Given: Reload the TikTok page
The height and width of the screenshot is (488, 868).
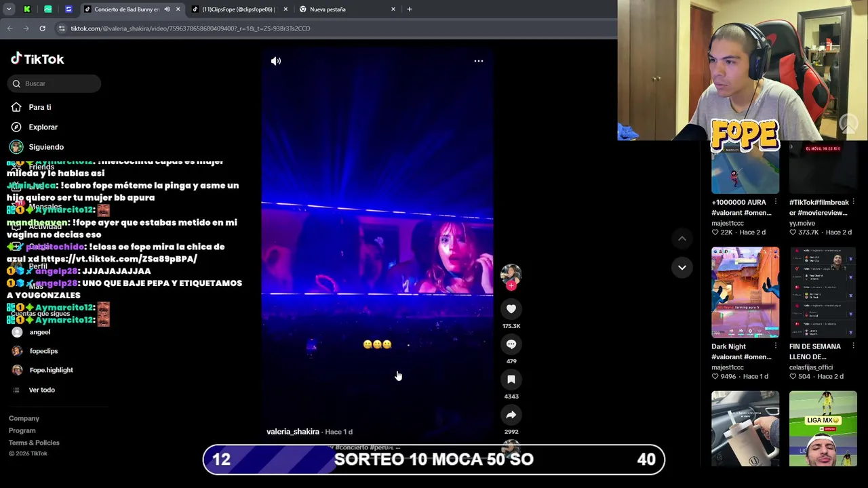Looking at the screenshot, I should click(x=42, y=28).
